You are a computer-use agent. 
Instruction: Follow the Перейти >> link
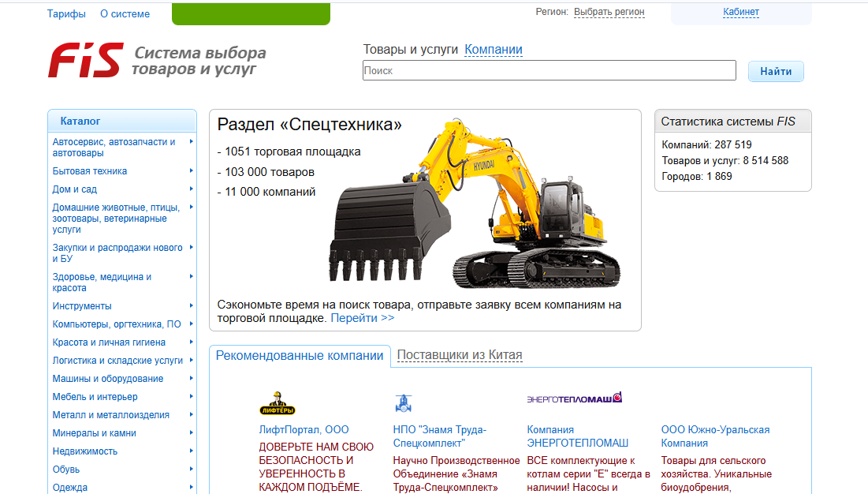tap(363, 318)
